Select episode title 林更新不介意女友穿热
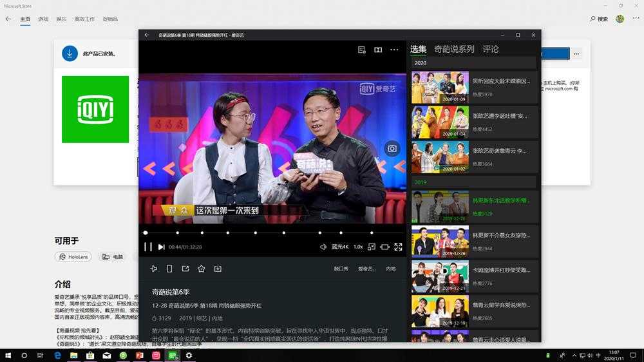 (501, 236)
